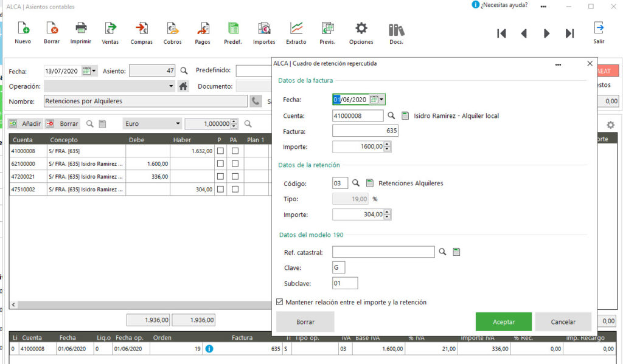Toggle P checkbox for account 62100000

pos(220,163)
